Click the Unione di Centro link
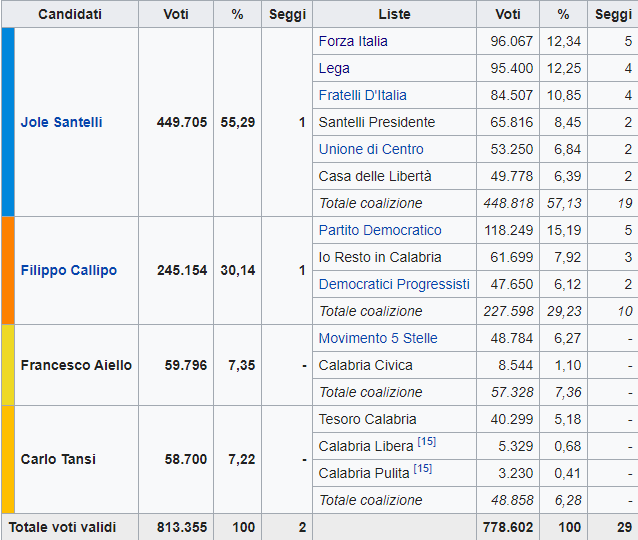 point(371,149)
